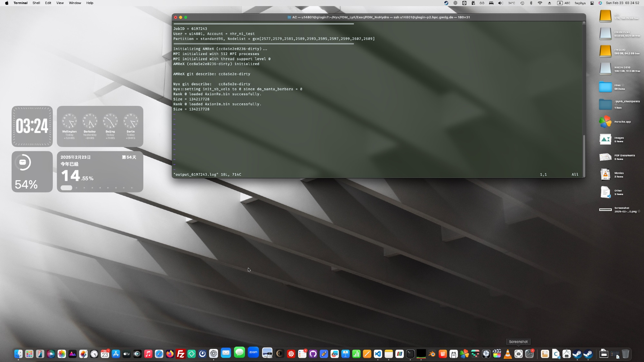The width and height of the screenshot is (644, 362).
Task: Open ChatGPT app in the Dock
Action: click(213, 354)
